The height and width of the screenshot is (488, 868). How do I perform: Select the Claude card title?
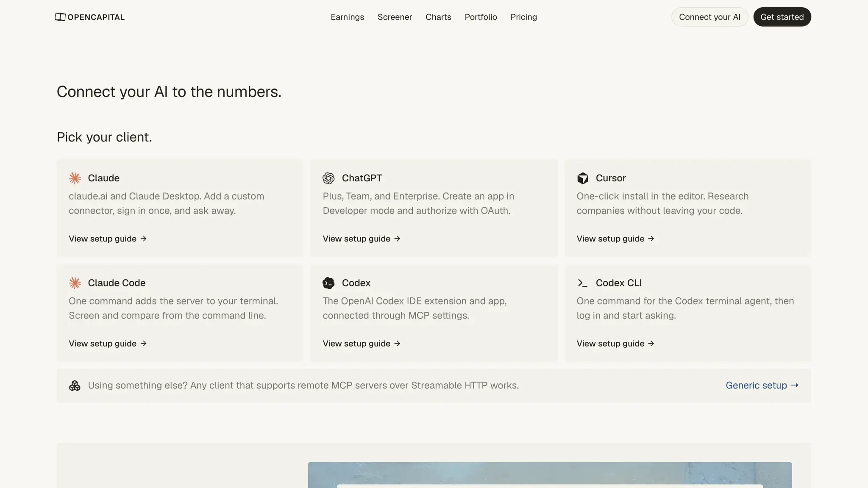(x=104, y=178)
